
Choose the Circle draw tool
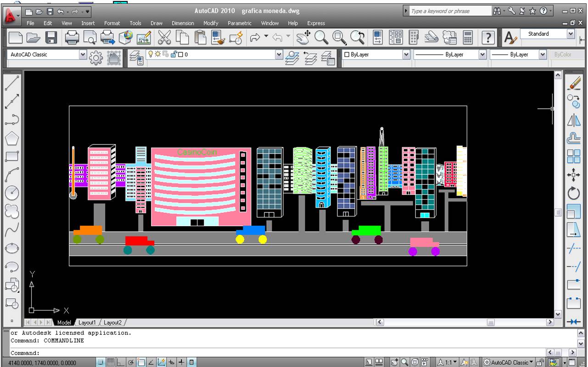pos(12,192)
